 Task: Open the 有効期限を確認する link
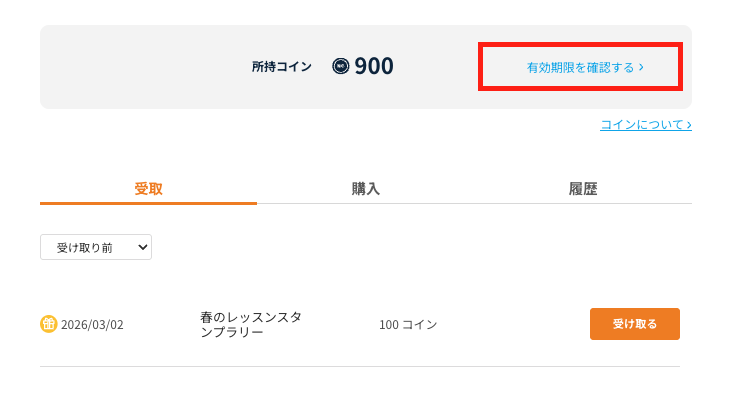[x=581, y=68]
